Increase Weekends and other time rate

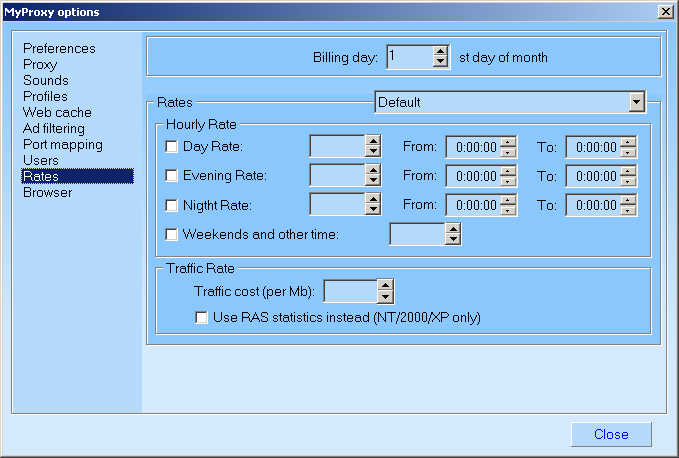453,229
